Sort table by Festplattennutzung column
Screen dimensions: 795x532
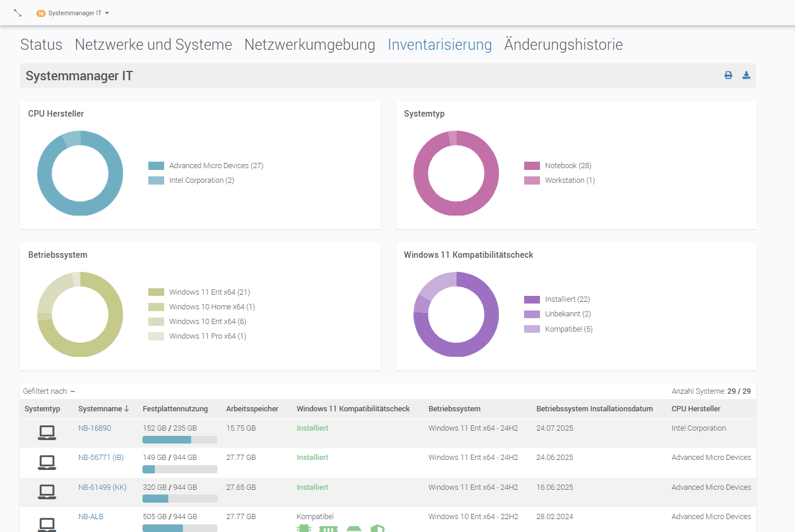coord(175,409)
